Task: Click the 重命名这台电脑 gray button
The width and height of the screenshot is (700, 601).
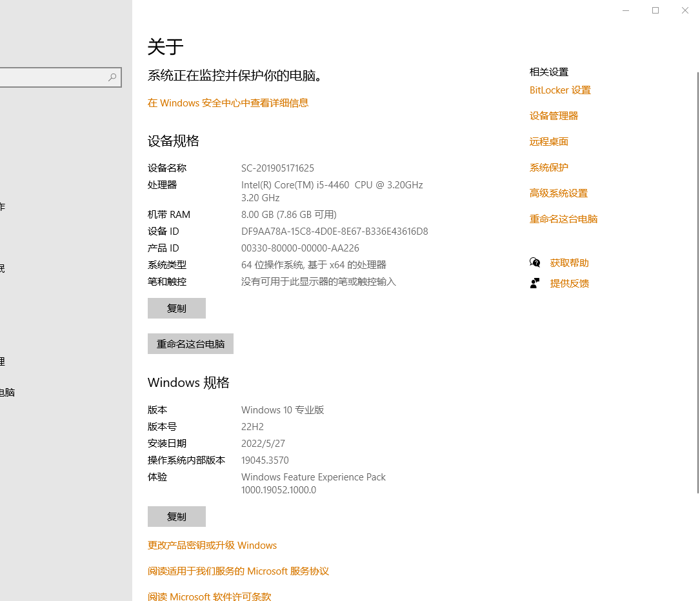Action: pyautogui.click(x=190, y=344)
